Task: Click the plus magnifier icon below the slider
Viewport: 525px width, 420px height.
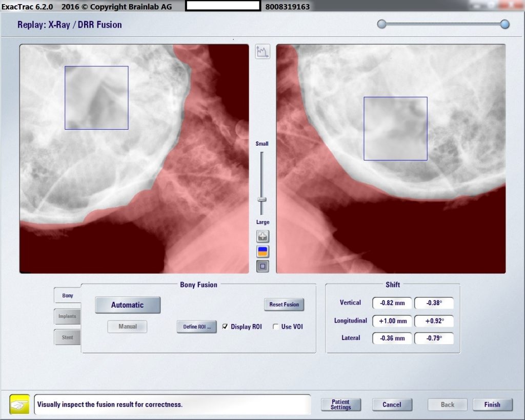Action: (262, 237)
